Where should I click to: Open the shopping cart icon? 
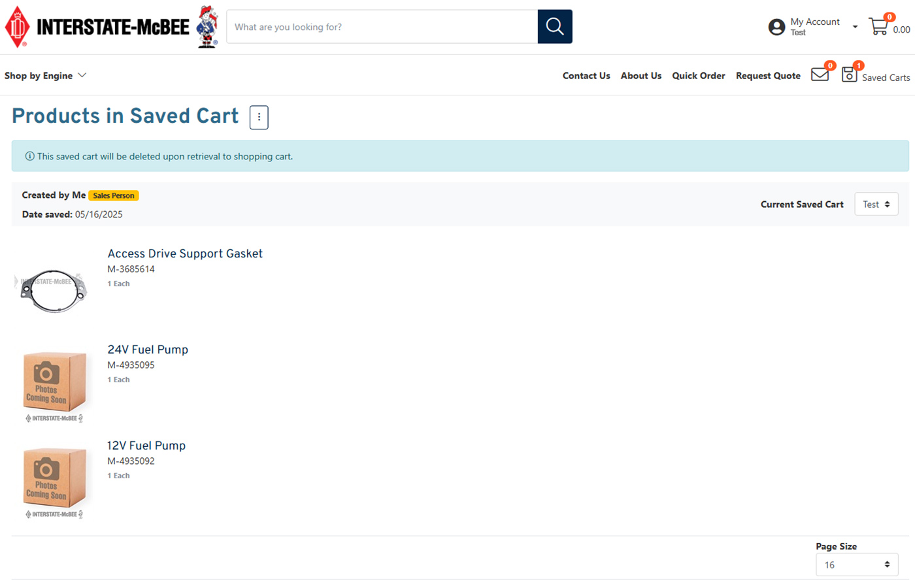[x=878, y=27]
